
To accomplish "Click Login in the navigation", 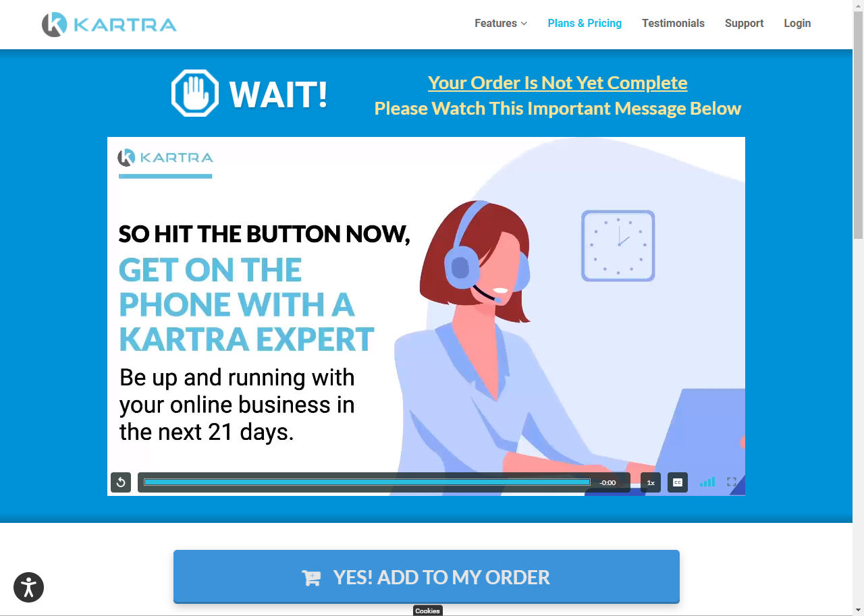I will [797, 23].
